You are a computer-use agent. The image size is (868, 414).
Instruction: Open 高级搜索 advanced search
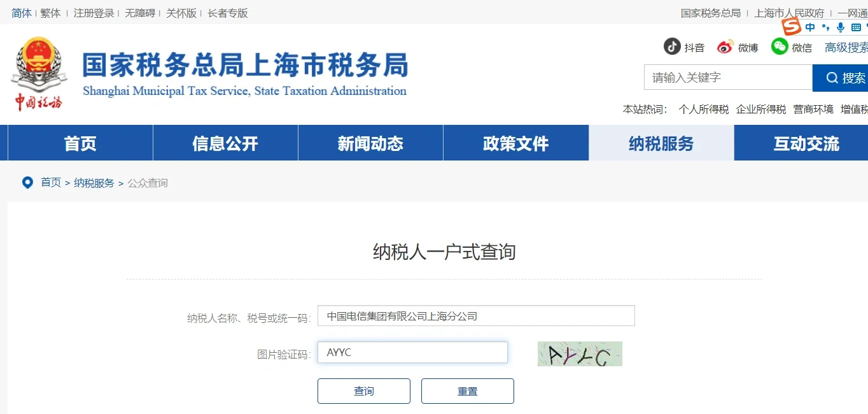(x=846, y=47)
